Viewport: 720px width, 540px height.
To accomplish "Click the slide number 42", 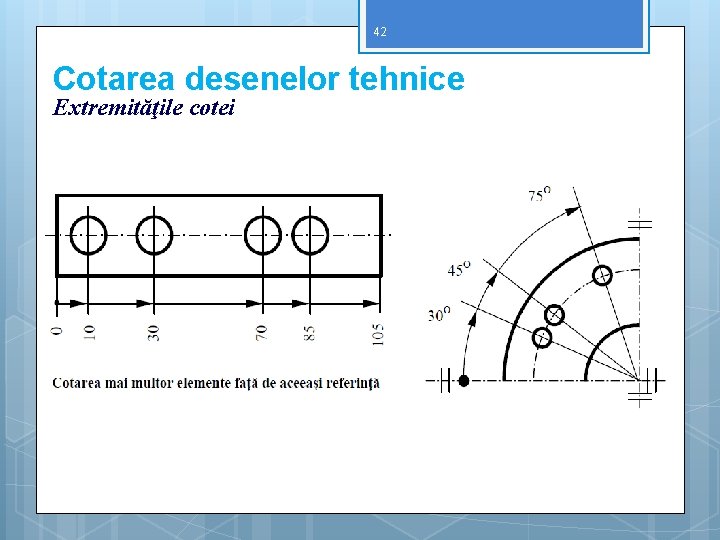I will [x=380, y=32].
